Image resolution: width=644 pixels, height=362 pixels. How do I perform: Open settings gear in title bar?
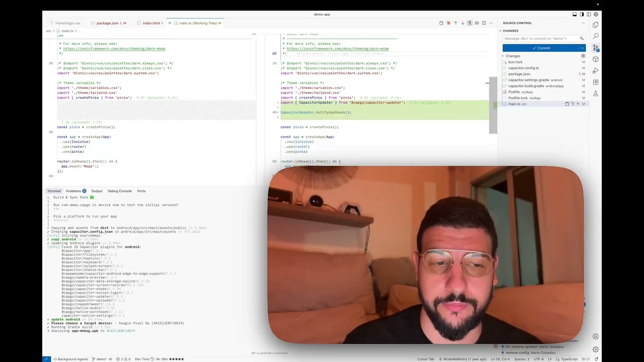(x=596, y=15)
